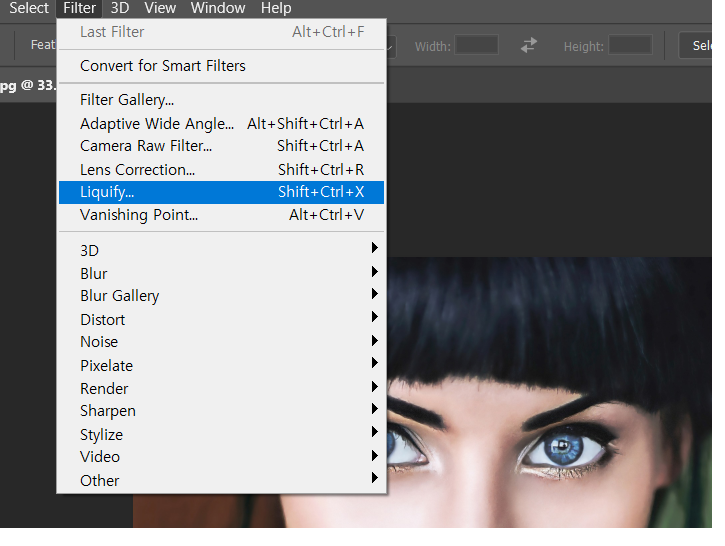Viewport: 725px width, 546px height.
Task: Open the Select menu
Action: (x=29, y=8)
